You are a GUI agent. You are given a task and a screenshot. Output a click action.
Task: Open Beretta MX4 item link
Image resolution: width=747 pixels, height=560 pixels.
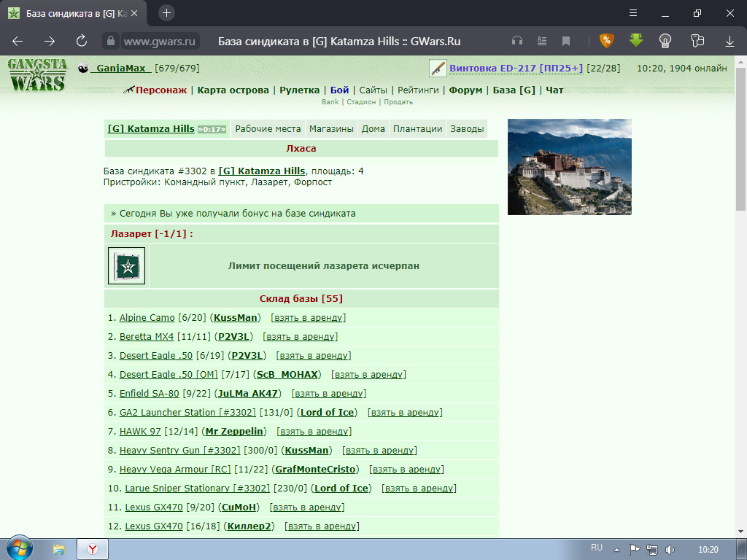(146, 337)
